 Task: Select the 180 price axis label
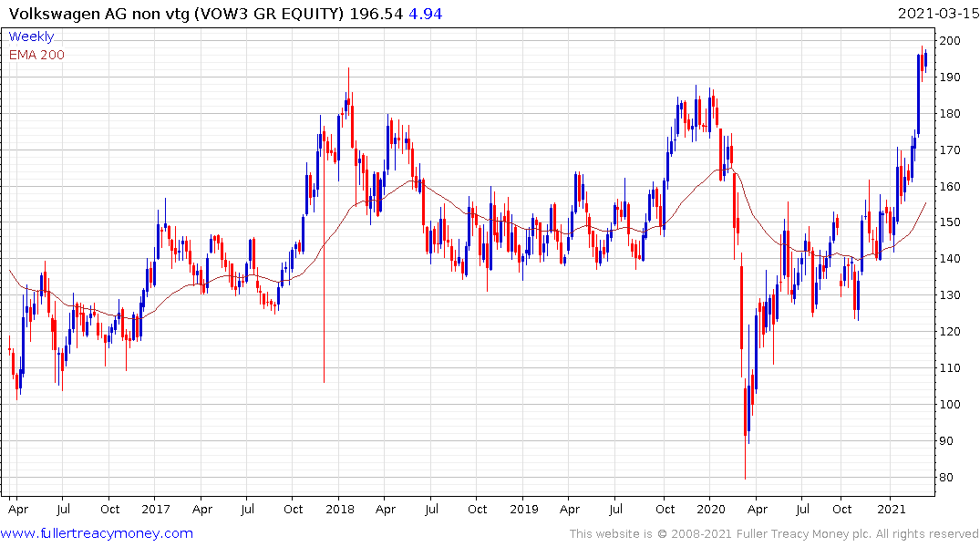[950, 114]
